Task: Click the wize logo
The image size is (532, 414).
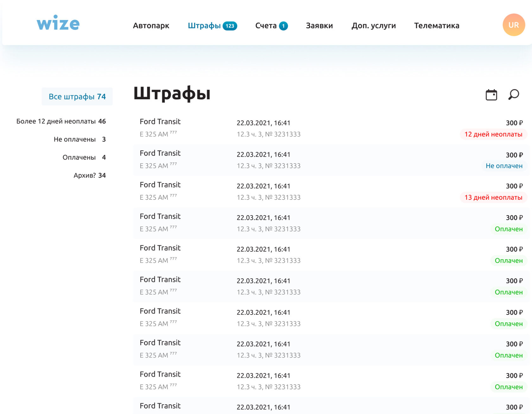Action: (58, 23)
